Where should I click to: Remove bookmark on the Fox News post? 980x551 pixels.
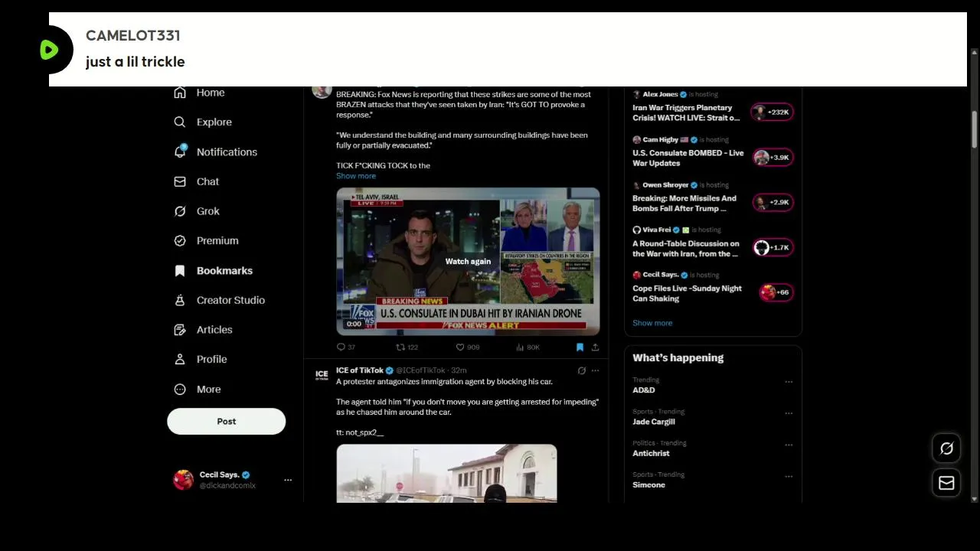click(580, 347)
